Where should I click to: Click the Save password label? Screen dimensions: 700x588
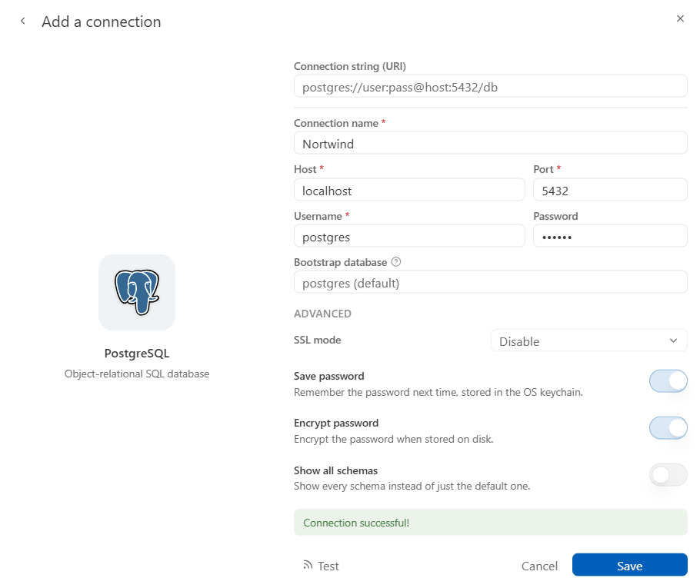coord(329,376)
